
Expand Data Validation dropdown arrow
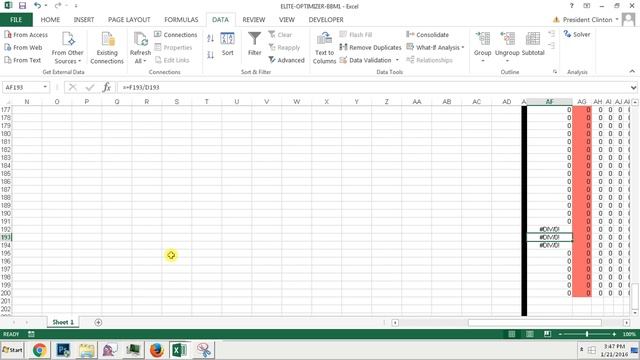tap(397, 60)
